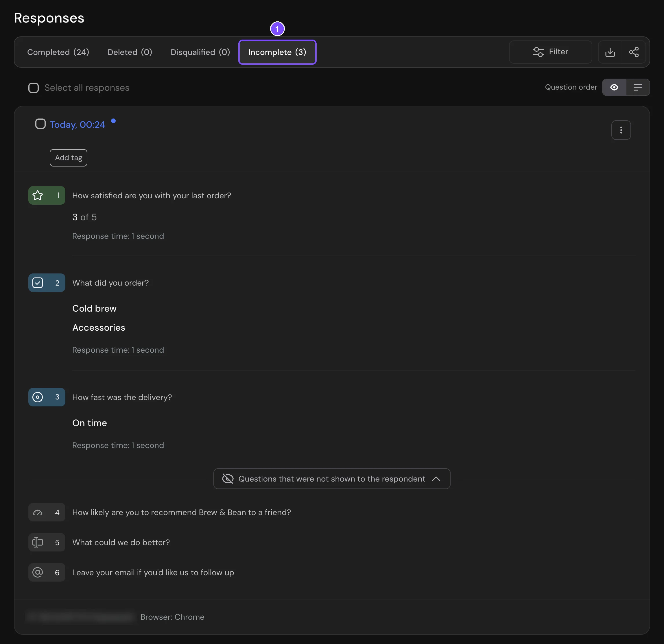The image size is (664, 644).
Task: Click the 'Accessories' answer
Action: [x=99, y=327]
